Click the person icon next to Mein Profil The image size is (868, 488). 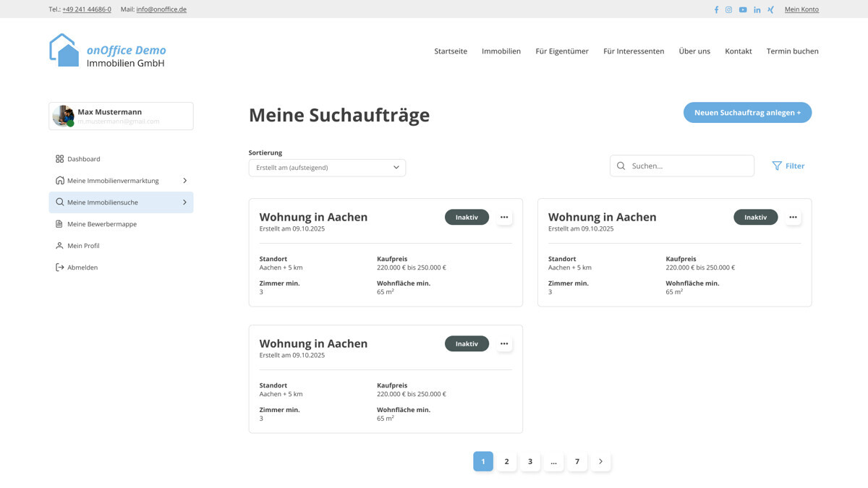click(59, 245)
